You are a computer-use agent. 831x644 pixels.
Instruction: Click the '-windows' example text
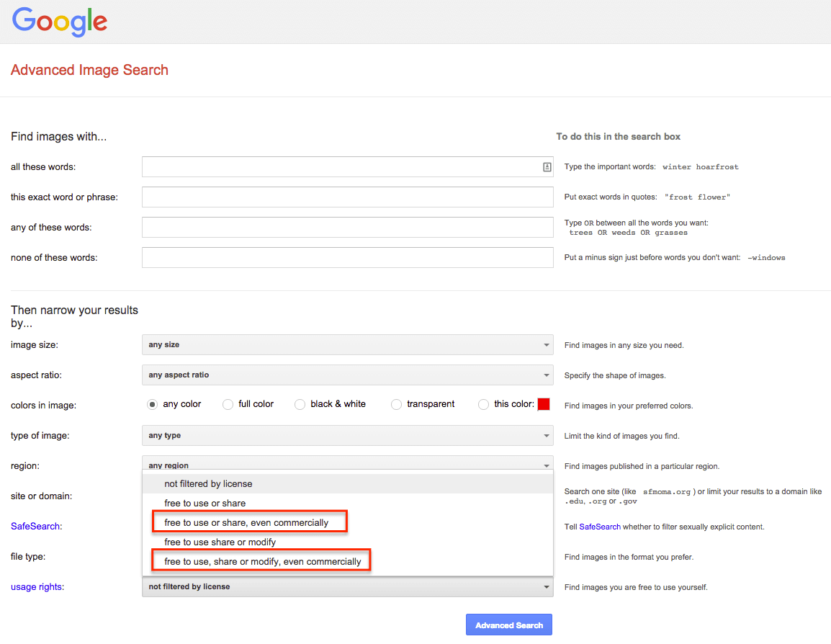766,258
